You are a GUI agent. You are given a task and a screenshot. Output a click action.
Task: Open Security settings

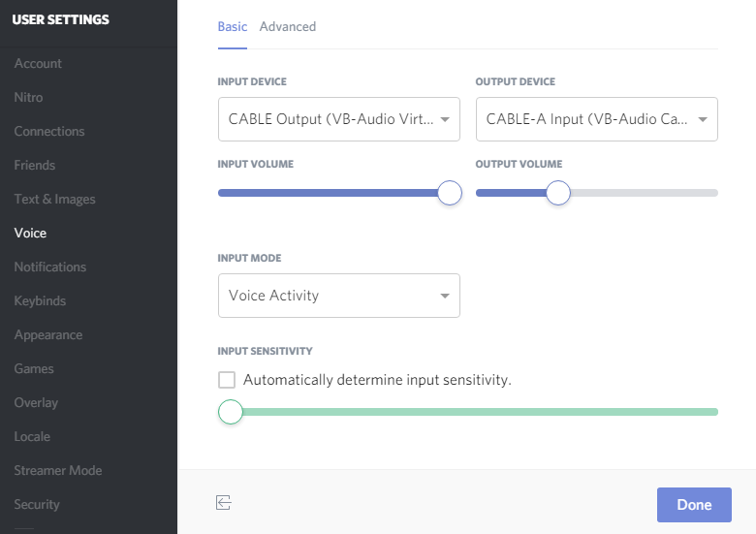[37, 504]
